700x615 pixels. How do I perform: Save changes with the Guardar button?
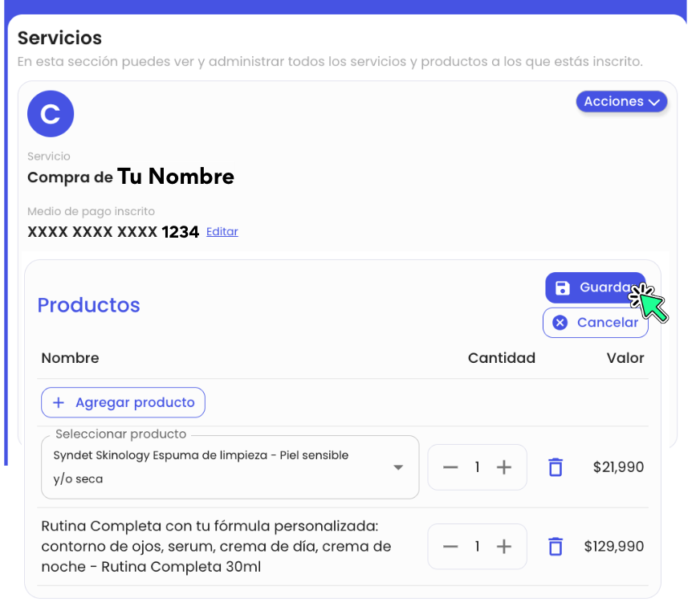(596, 287)
